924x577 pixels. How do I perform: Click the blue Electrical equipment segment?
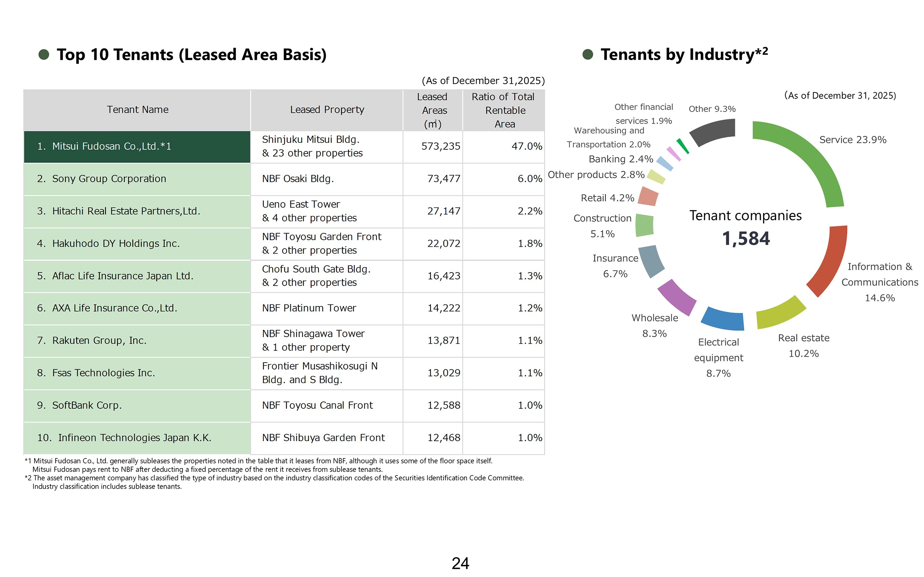pos(723,319)
